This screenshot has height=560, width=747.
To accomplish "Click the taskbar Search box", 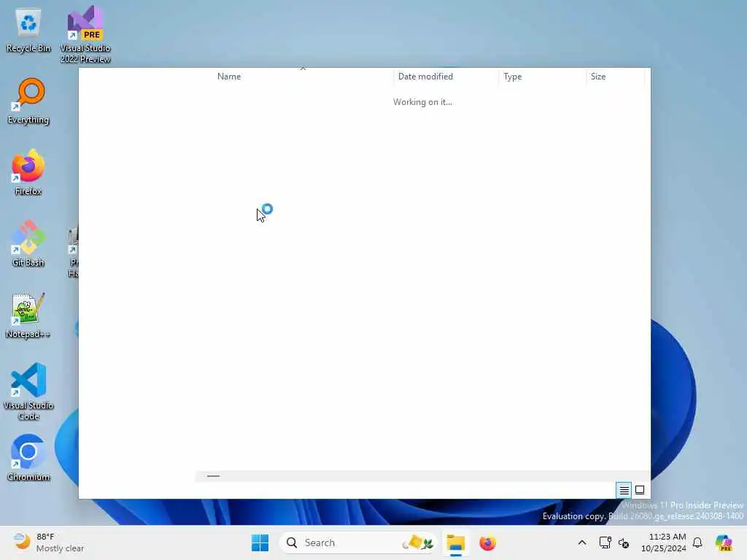I will tap(357, 542).
